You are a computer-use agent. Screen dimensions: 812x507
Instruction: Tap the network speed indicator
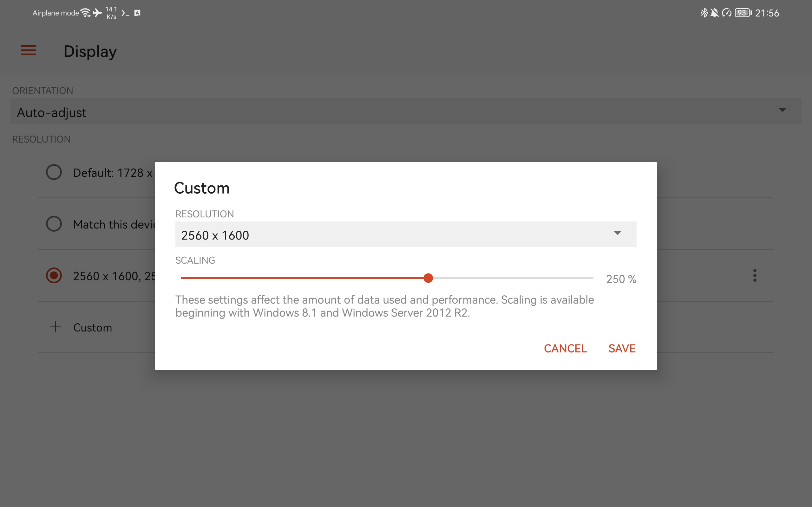(x=111, y=13)
